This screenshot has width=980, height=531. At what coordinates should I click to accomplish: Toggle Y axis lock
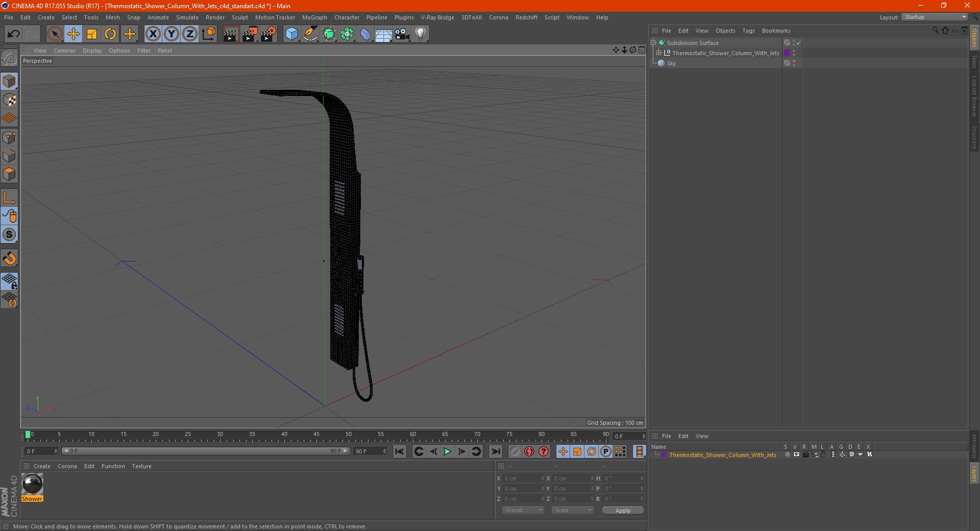click(171, 34)
